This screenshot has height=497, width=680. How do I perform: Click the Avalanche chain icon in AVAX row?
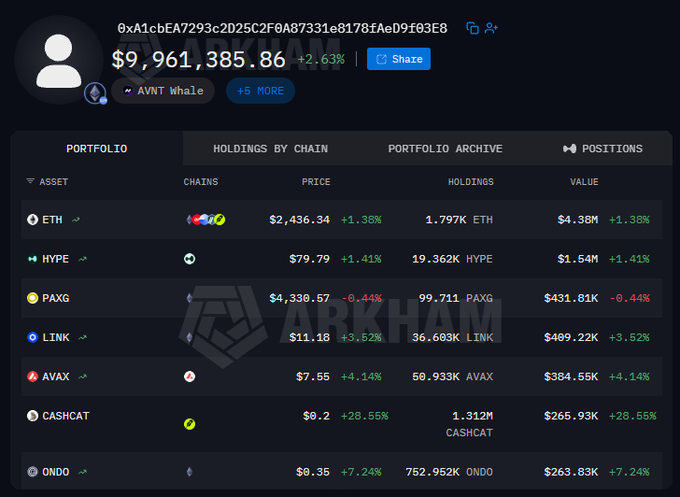click(x=190, y=376)
